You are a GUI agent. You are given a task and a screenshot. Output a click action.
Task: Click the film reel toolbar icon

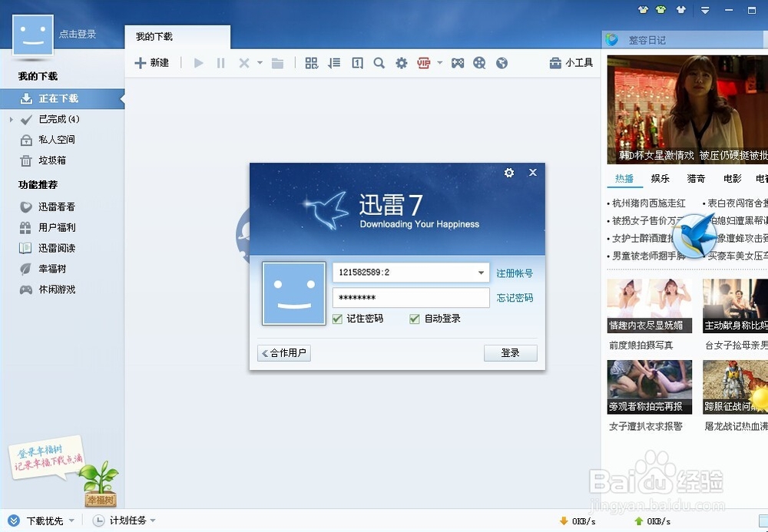479,63
